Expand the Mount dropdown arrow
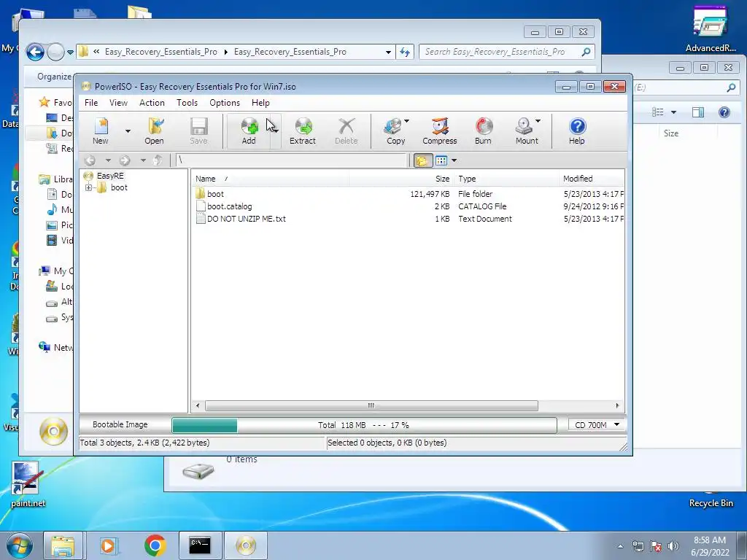This screenshot has height=560, width=747. 538,121
